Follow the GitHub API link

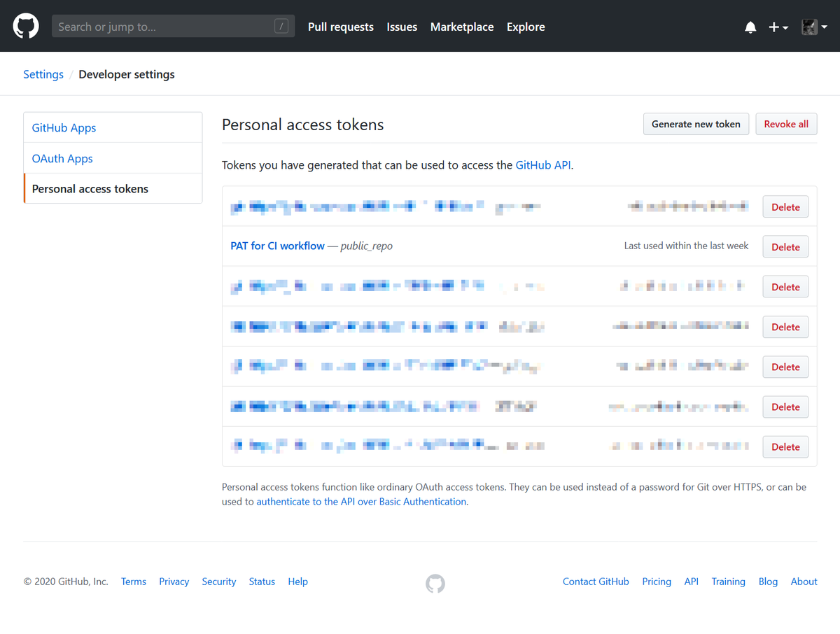(x=543, y=165)
